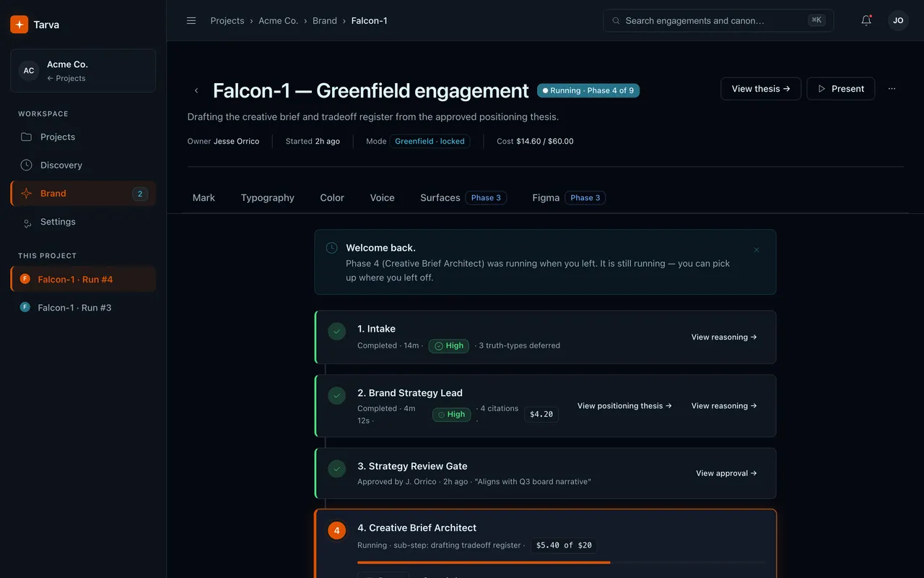
Task: Toggle the hamburger sidebar menu icon
Action: pyautogui.click(x=191, y=20)
